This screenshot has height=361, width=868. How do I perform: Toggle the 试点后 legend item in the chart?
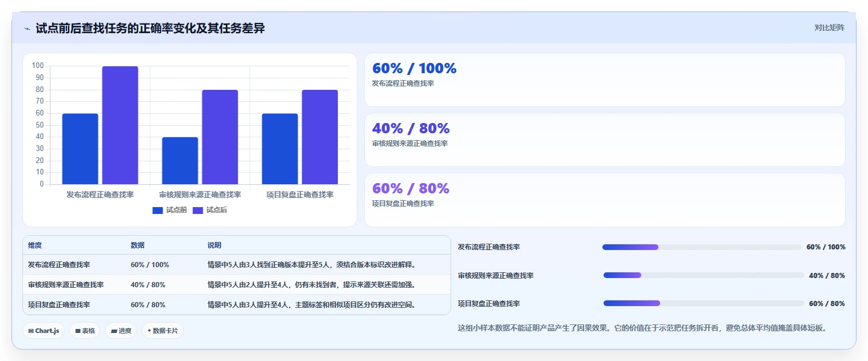(210, 210)
